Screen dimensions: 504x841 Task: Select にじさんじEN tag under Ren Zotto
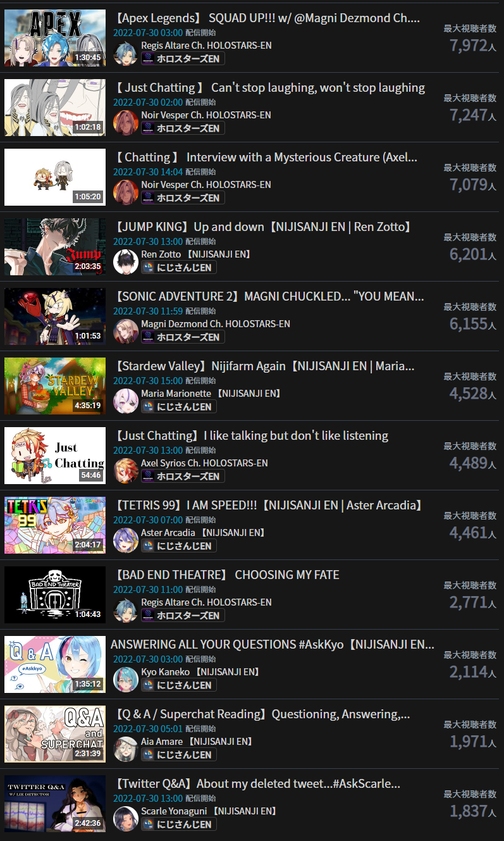click(179, 267)
